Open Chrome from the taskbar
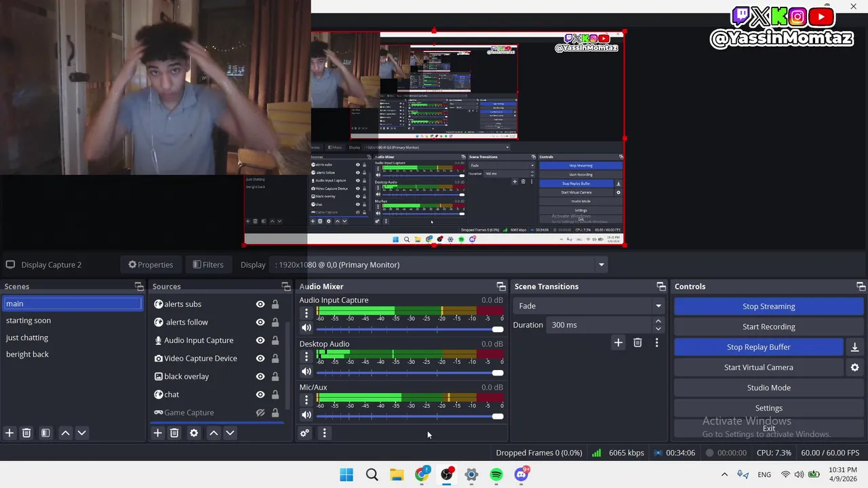The height and width of the screenshot is (488, 868). pyautogui.click(x=422, y=474)
